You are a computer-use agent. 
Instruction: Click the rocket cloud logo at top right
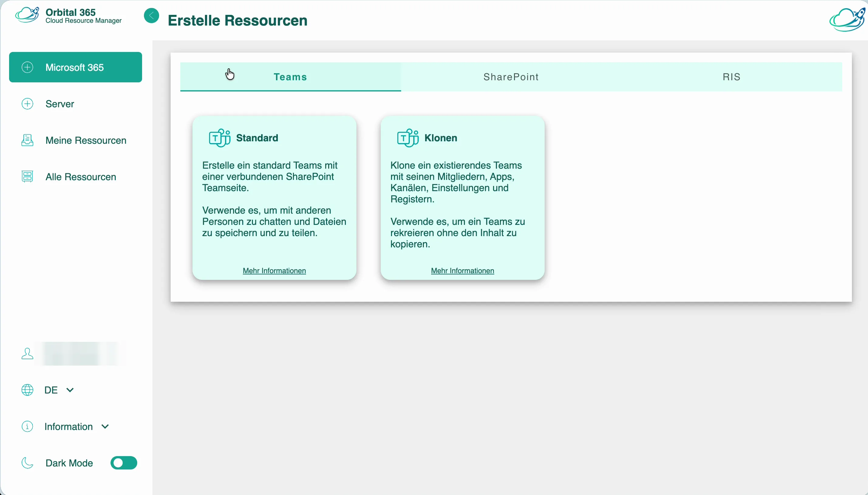847,20
